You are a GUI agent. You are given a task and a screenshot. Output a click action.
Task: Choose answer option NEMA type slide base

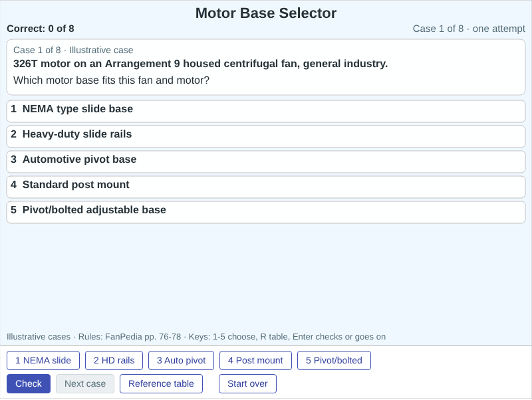(x=266, y=111)
